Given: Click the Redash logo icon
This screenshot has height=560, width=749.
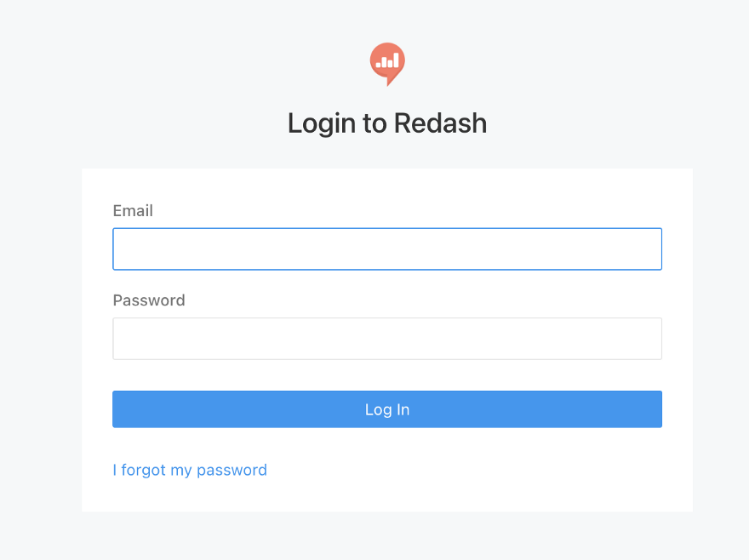Looking at the screenshot, I should [x=387, y=61].
